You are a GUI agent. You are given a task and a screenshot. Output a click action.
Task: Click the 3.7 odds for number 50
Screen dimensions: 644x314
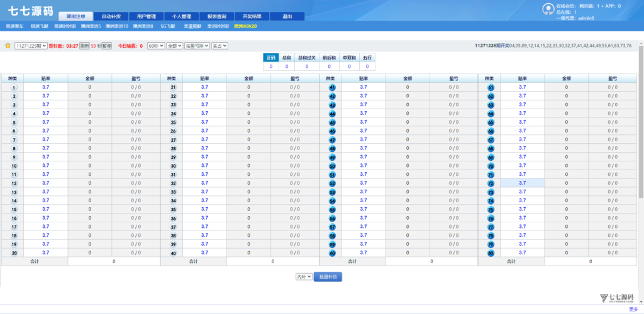point(364,166)
